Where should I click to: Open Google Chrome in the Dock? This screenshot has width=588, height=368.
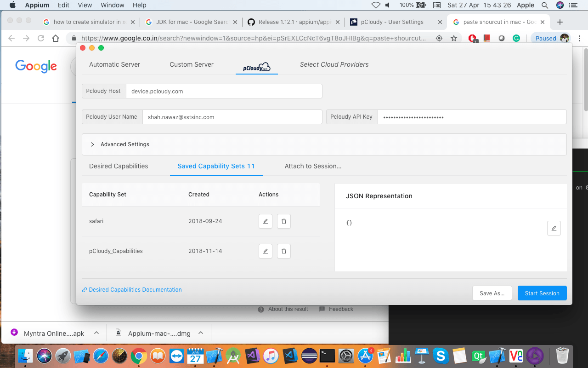pyautogui.click(x=139, y=356)
